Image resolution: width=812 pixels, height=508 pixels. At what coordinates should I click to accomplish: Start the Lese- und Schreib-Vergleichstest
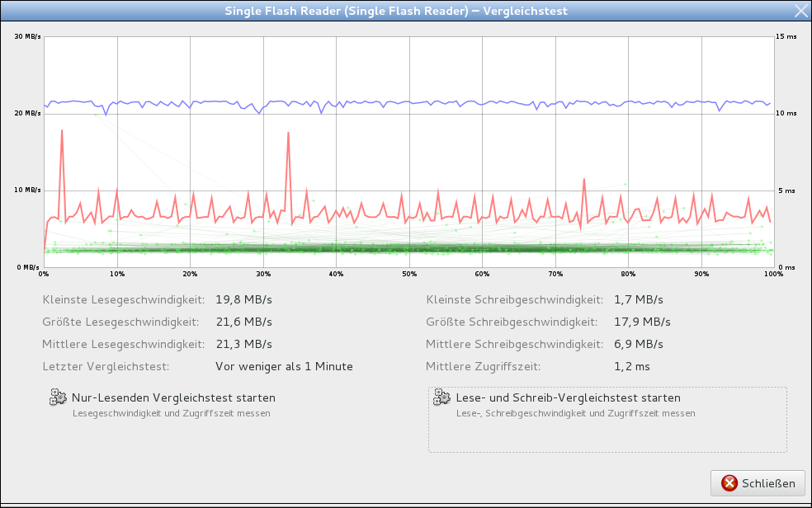click(x=568, y=398)
